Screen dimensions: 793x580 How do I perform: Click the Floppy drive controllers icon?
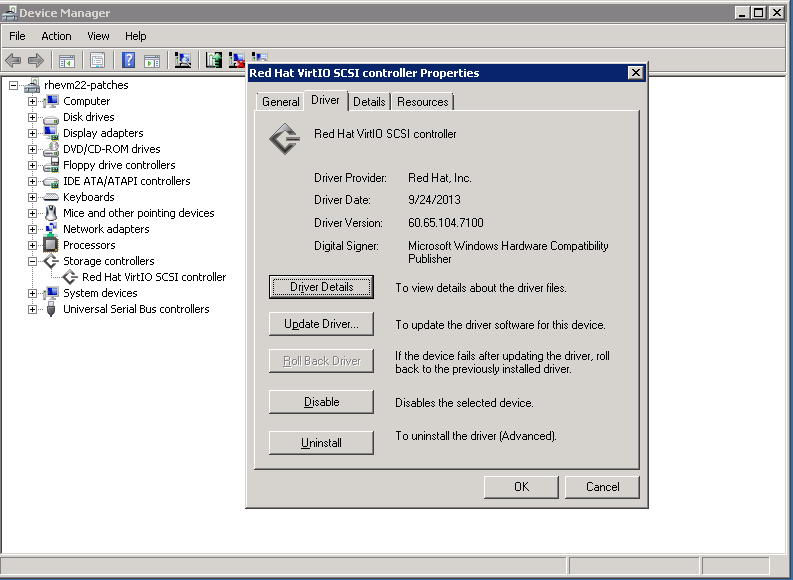click(x=51, y=165)
